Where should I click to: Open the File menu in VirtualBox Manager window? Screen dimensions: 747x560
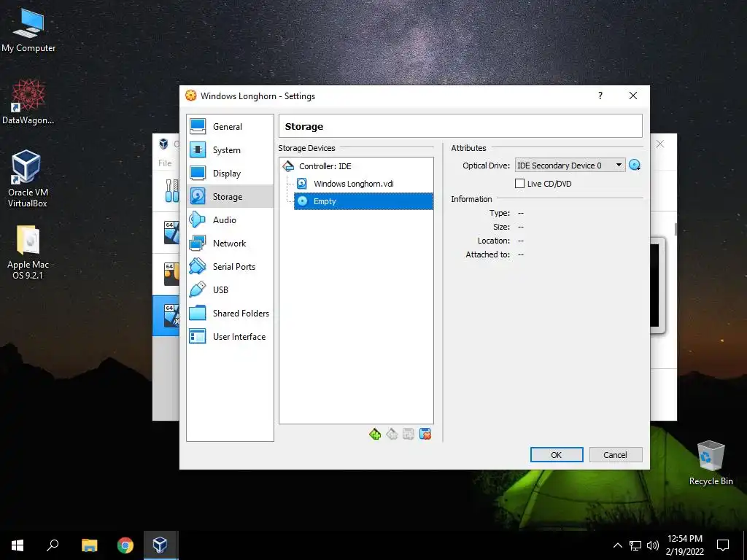[165, 163]
